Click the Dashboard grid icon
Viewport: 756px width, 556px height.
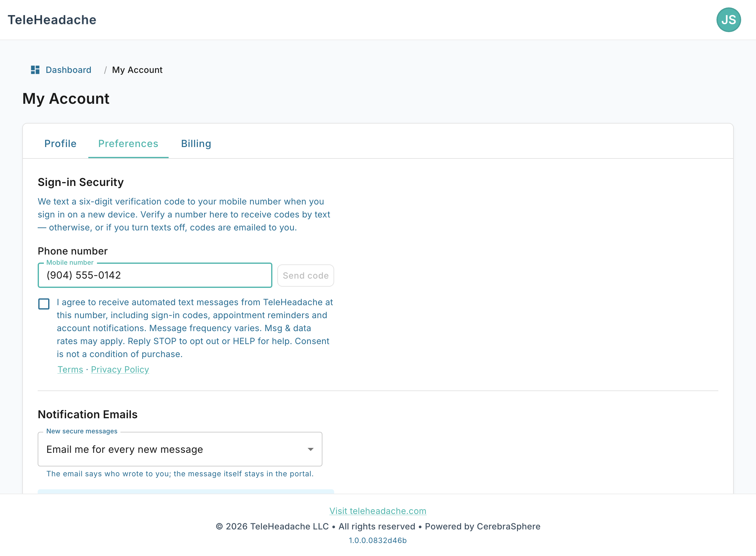pos(35,70)
